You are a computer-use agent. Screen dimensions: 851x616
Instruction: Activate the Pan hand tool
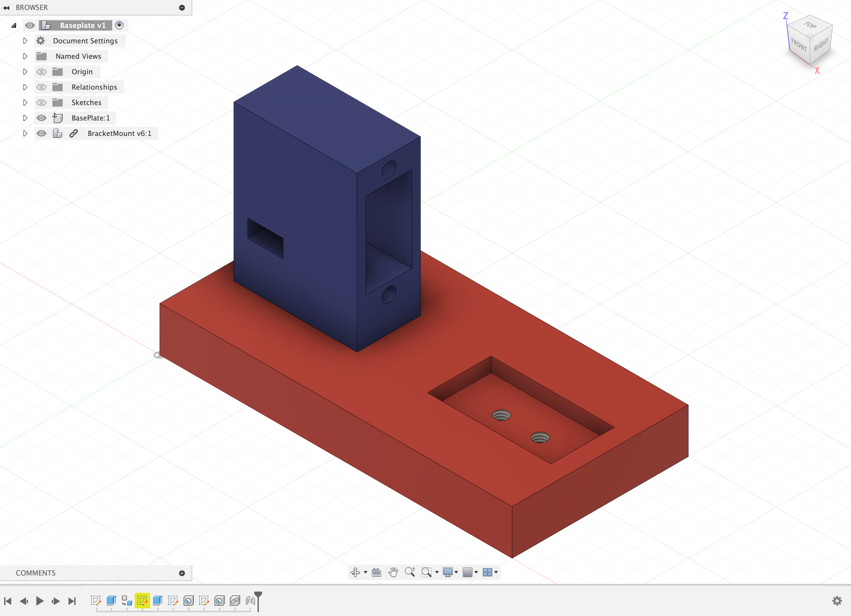pos(393,572)
